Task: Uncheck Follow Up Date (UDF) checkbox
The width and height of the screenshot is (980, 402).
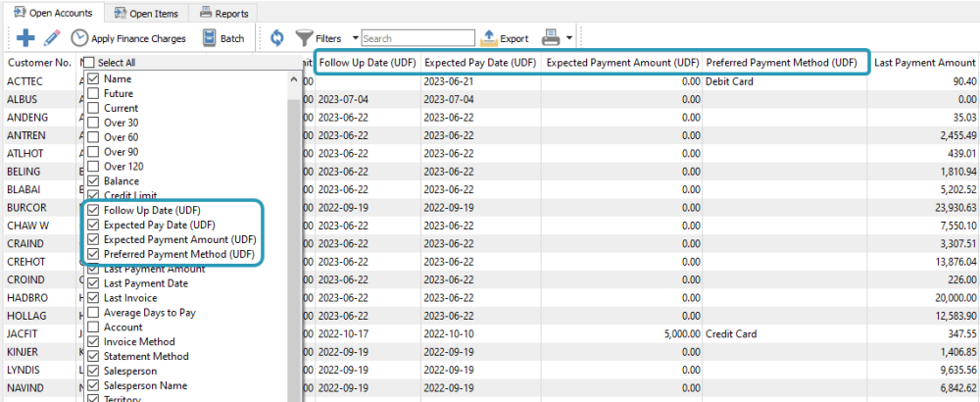Action: pyautogui.click(x=93, y=210)
